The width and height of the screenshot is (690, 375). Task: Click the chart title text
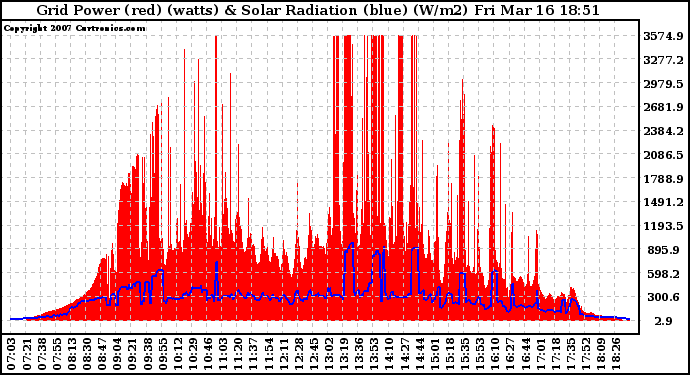pos(318,10)
